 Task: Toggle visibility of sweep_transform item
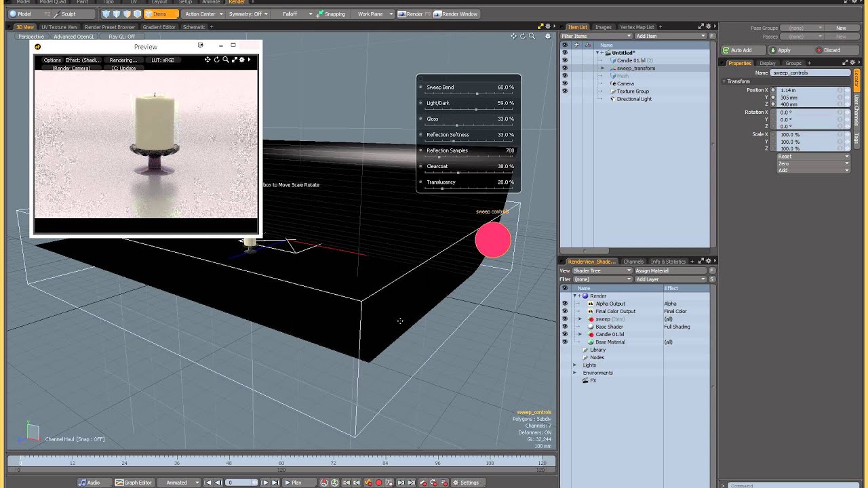(564, 68)
